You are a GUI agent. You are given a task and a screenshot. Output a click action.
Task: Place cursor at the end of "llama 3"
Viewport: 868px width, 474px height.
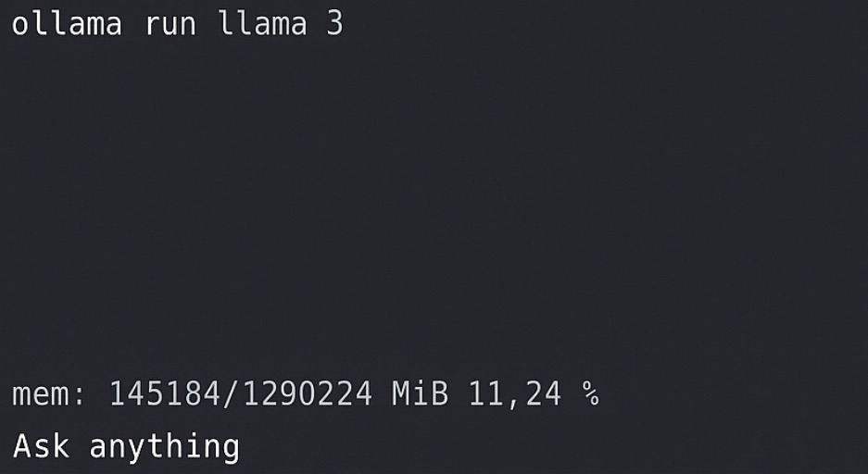pos(346,25)
